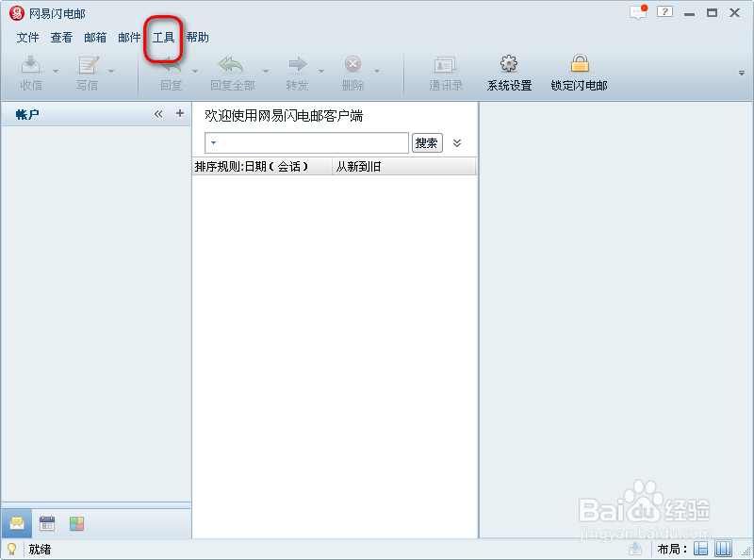Expand the toolbar overflow arrow
This screenshot has width=754, height=560.
[x=742, y=74]
